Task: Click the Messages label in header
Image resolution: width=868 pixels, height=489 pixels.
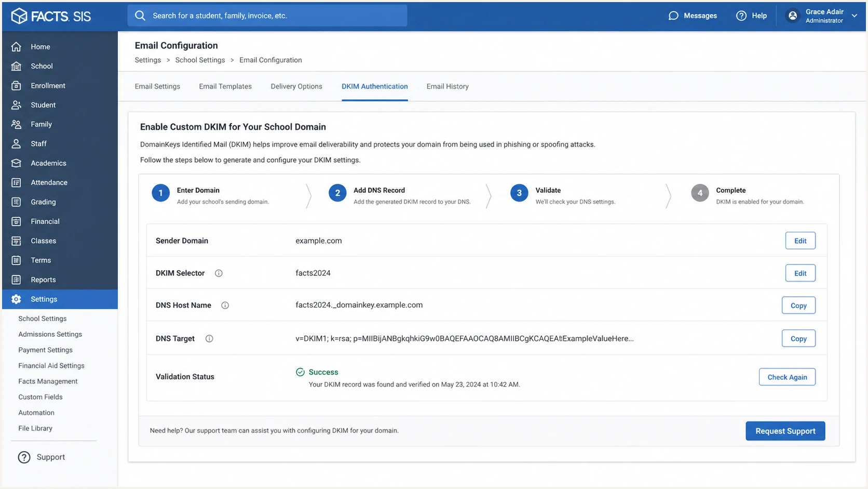Action: coord(700,16)
